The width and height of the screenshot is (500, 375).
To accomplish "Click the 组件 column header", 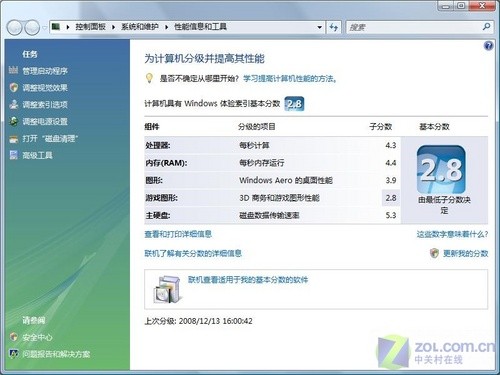I will coord(152,127).
